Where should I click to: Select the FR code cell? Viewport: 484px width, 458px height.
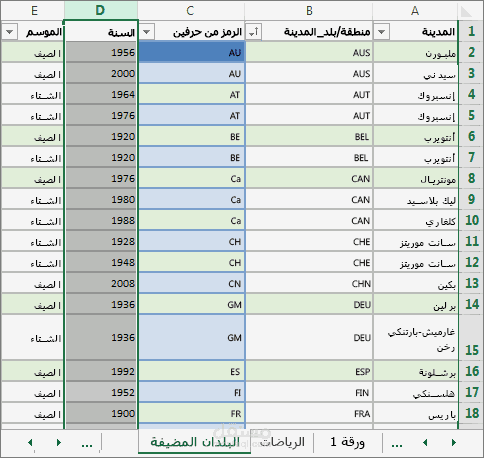point(192,413)
